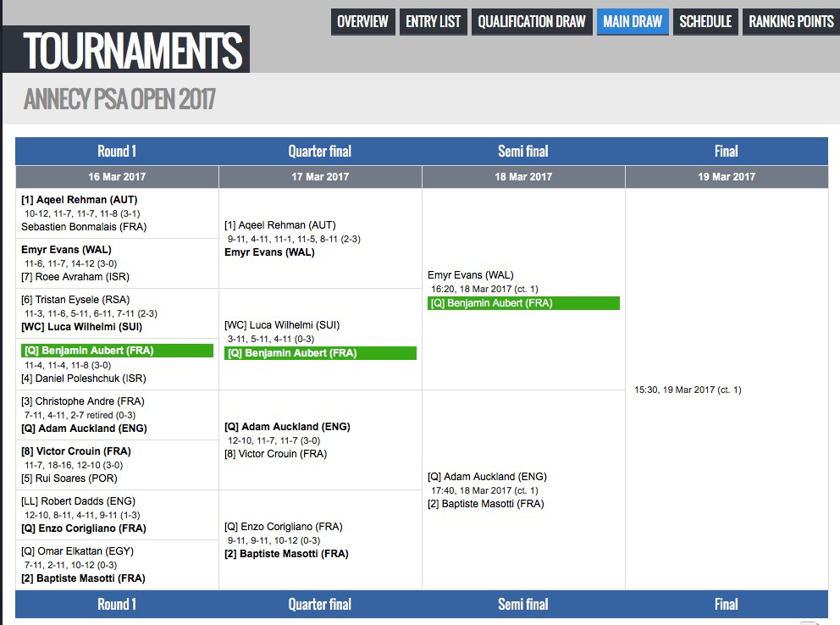Image resolution: width=840 pixels, height=625 pixels.
Task: Open the Overview tab
Action: point(362,22)
